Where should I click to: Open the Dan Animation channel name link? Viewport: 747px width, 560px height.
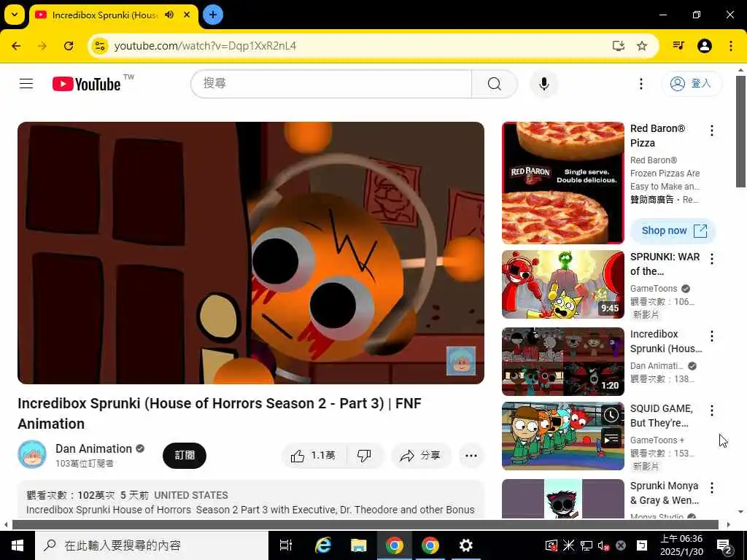(93, 448)
